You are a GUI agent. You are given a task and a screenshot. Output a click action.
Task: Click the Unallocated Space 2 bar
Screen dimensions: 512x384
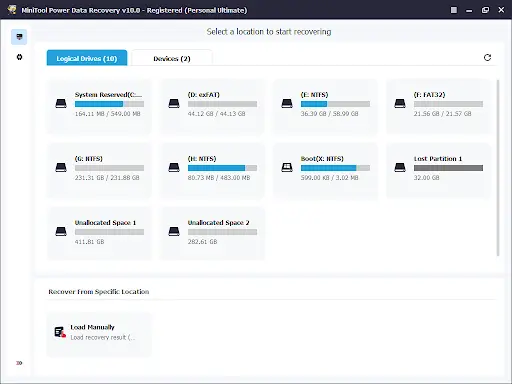[222, 232]
